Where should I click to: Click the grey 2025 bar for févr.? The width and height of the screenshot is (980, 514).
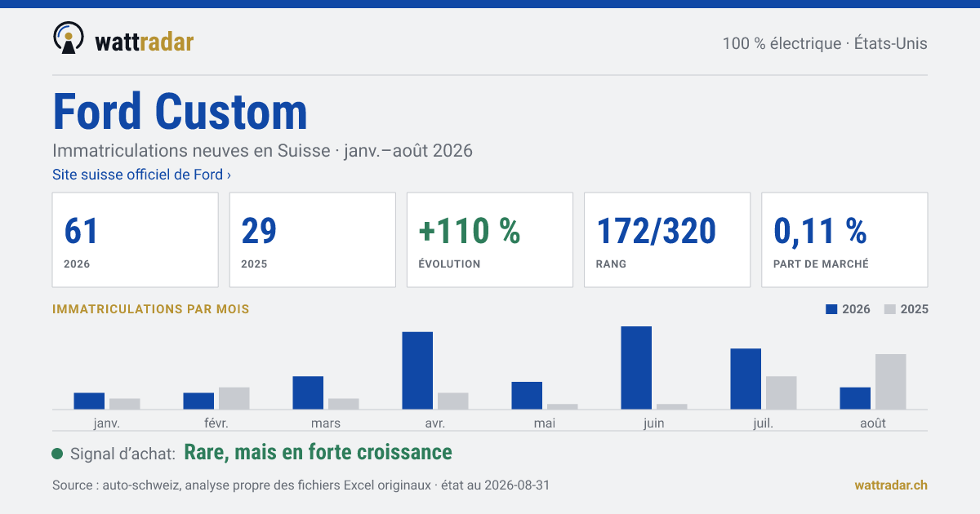tap(234, 398)
